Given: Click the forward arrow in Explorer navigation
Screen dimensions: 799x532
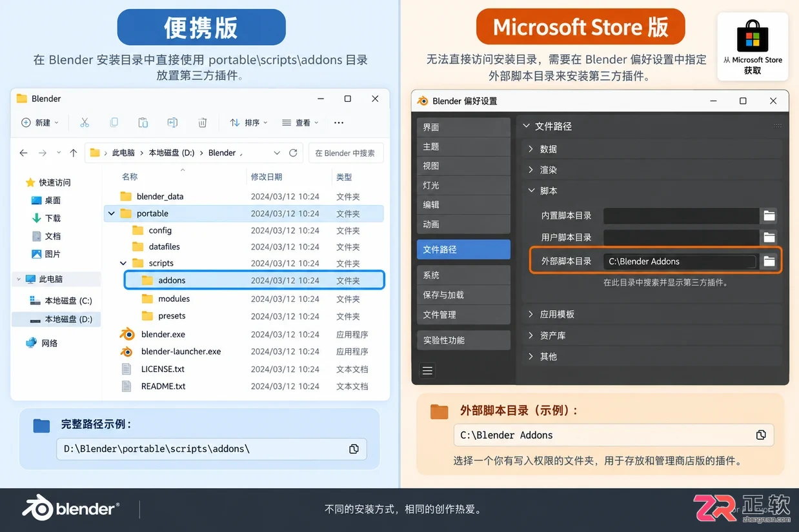Looking at the screenshot, I should (43, 153).
